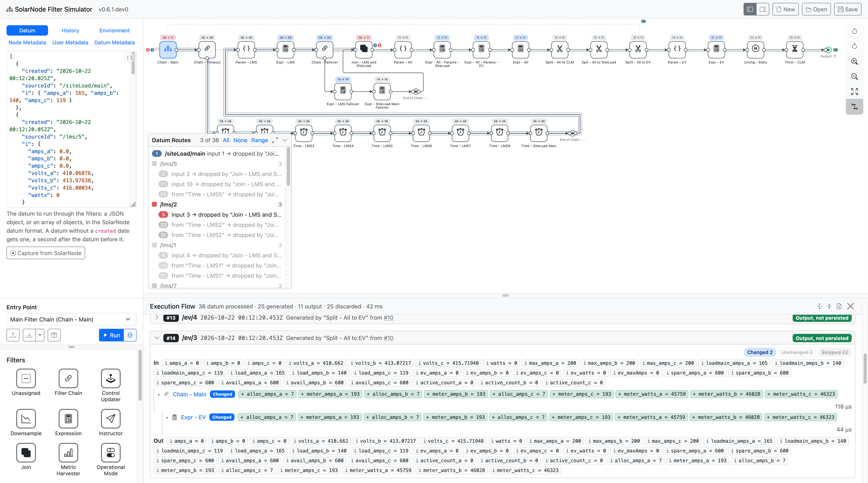Select None in Datum Routes
Viewport: 868px width, 483px height.
pyautogui.click(x=240, y=140)
